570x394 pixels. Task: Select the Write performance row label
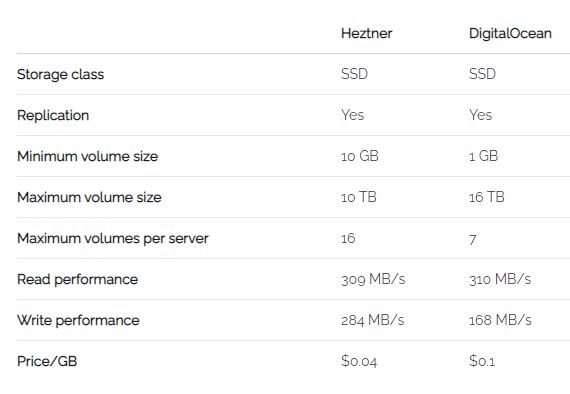(78, 321)
